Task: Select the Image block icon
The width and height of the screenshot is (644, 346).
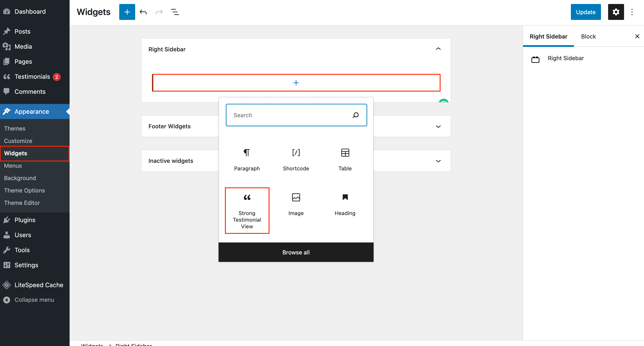Action: coord(296,197)
